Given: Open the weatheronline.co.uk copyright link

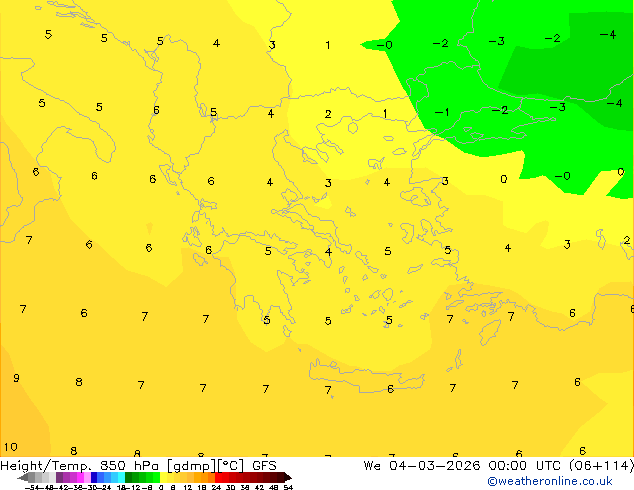Looking at the screenshot, I should (549, 481).
